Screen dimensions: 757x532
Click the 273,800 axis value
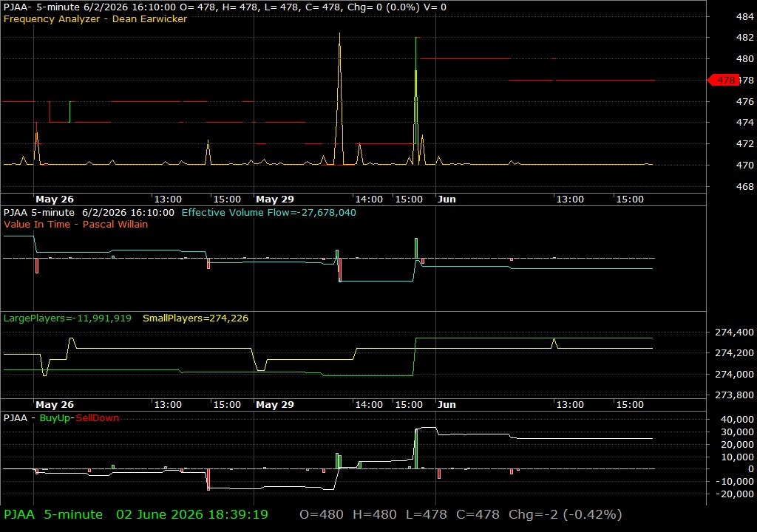coord(734,395)
